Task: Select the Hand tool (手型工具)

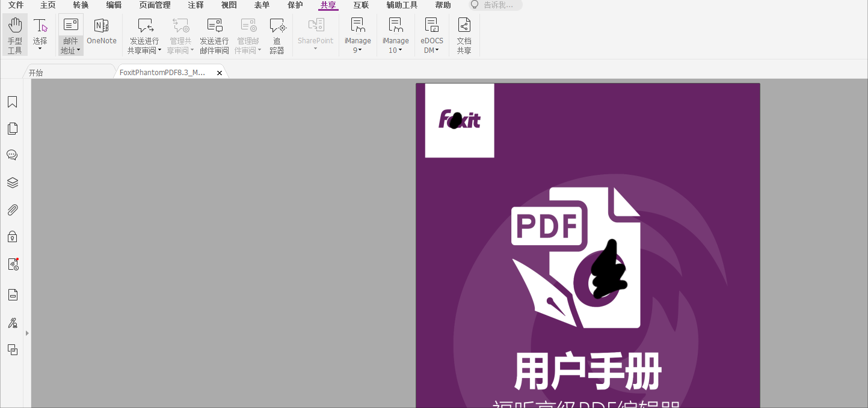Action: click(15, 34)
